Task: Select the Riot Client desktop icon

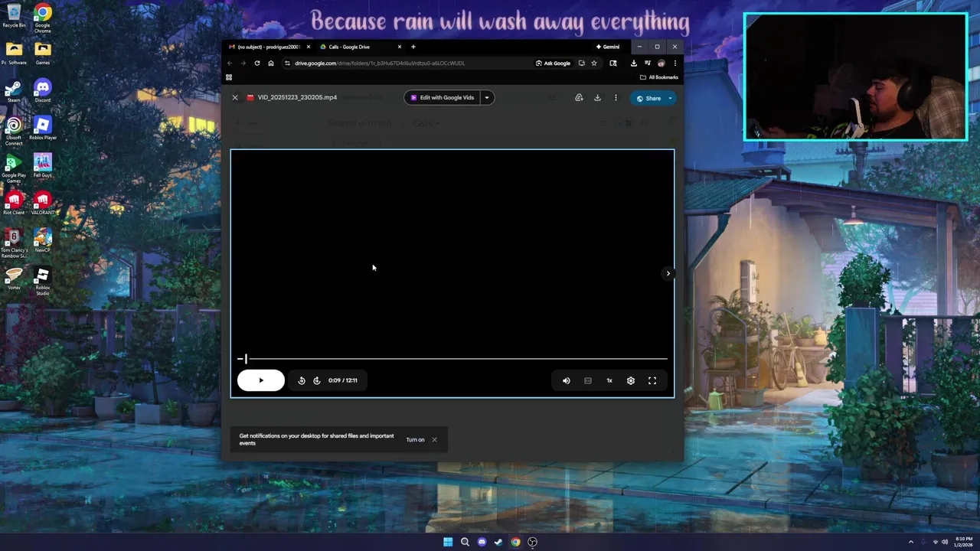Action: coord(14,203)
